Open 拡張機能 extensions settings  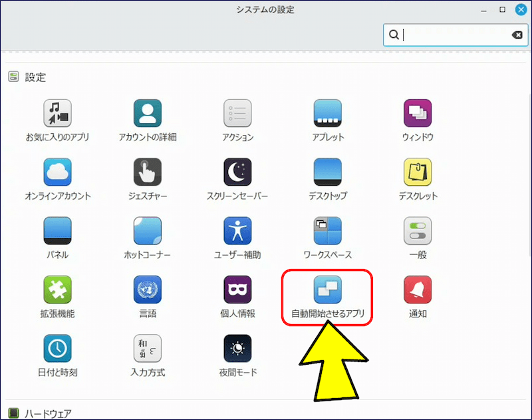pyautogui.click(x=57, y=289)
